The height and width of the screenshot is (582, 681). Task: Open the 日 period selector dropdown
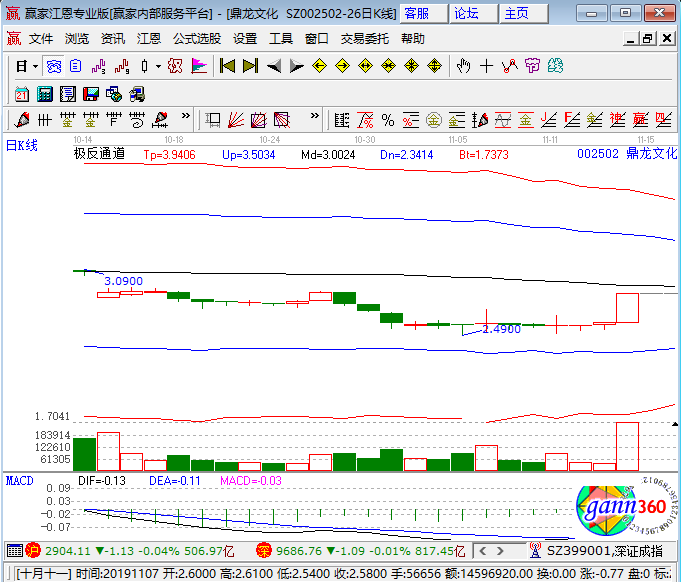[26, 66]
